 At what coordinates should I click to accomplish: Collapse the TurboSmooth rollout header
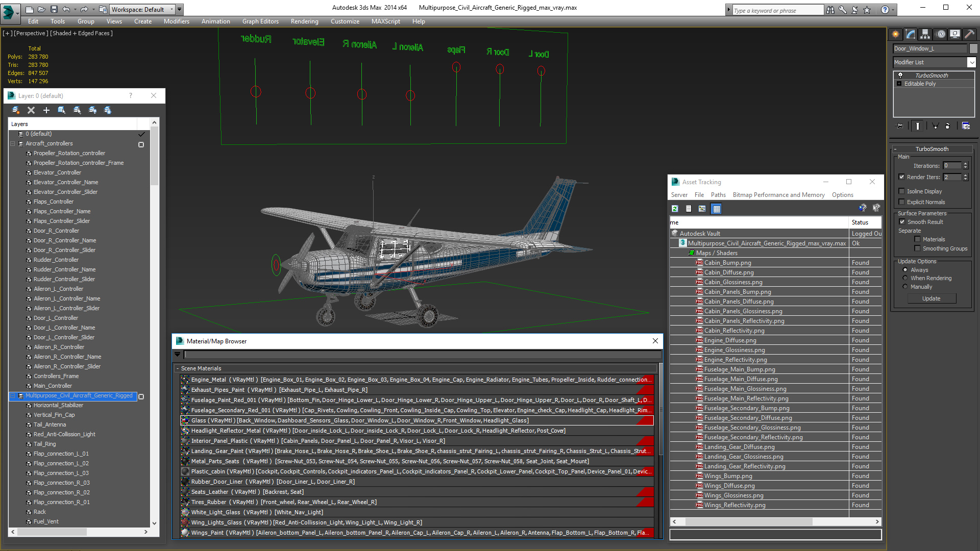[x=932, y=149]
